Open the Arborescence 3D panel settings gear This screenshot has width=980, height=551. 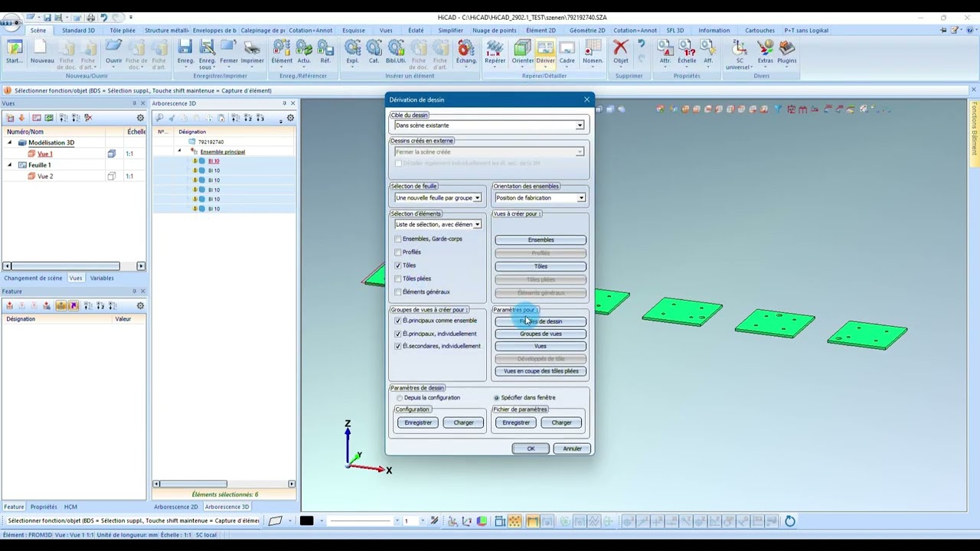click(x=290, y=118)
